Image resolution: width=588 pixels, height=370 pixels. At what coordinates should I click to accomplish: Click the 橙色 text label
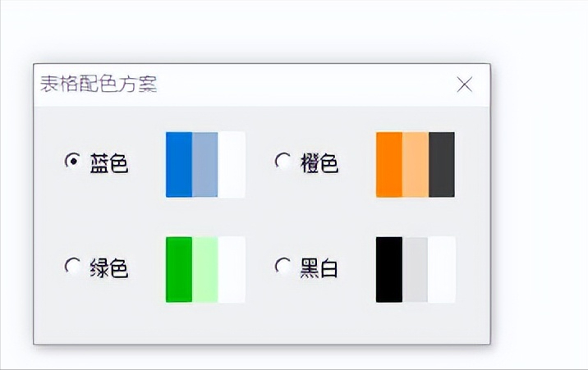(x=319, y=163)
